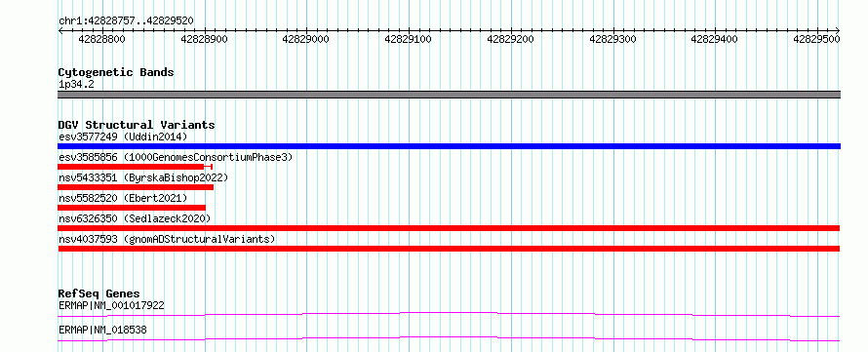Viewport: 868px width, 352px height.
Task: Select the red nsv5433351 variant bar
Action: (x=136, y=187)
